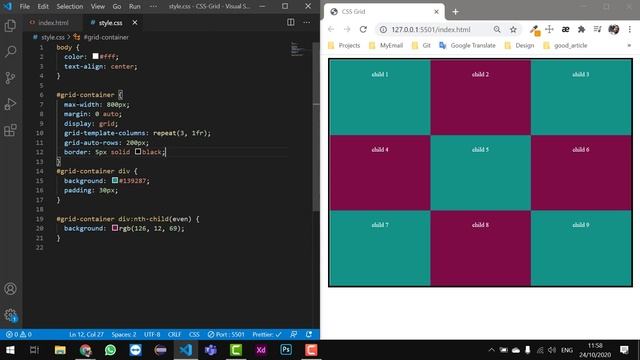Open Windows Start menu
Image resolution: width=640 pixels, height=360 pixels.
[x=10, y=350]
